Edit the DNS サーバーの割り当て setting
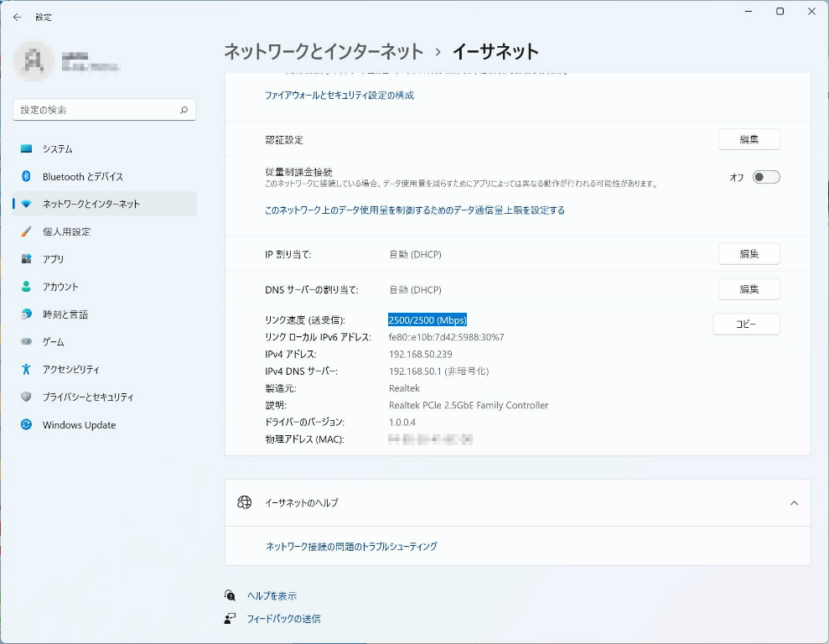Image resolution: width=829 pixels, height=644 pixels. coord(749,289)
